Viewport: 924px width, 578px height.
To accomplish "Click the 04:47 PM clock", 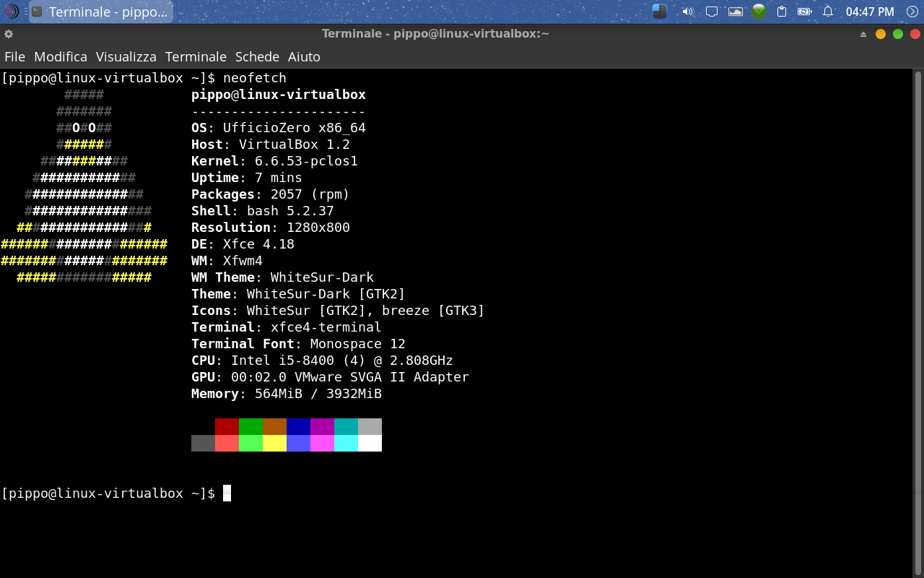I will (870, 12).
